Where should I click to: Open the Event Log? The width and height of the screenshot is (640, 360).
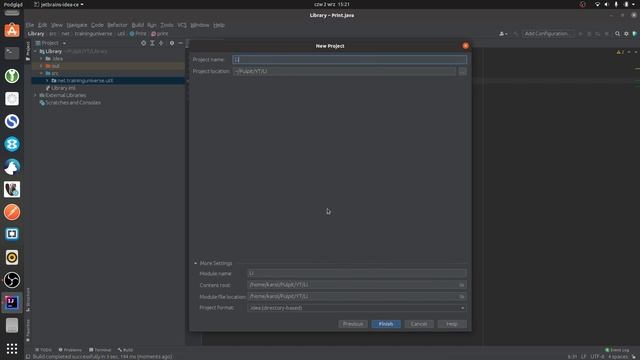click(x=617, y=350)
